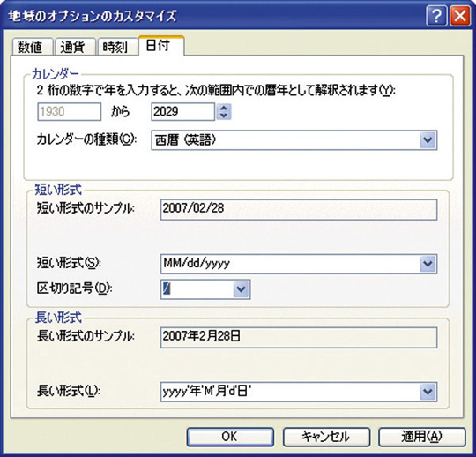Click the 2029 end year field
476x457 pixels.
pyautogui.click(x=183, y=111)
